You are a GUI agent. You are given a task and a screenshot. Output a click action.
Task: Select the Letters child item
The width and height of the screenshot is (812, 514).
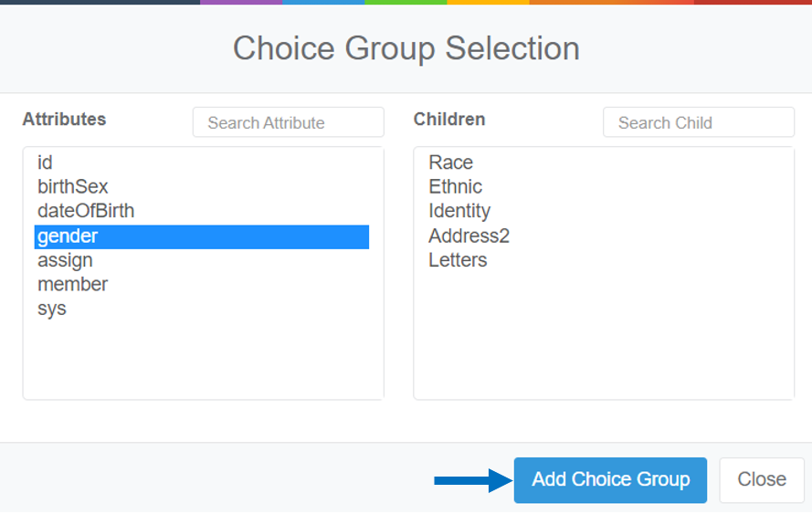point(458,260)
